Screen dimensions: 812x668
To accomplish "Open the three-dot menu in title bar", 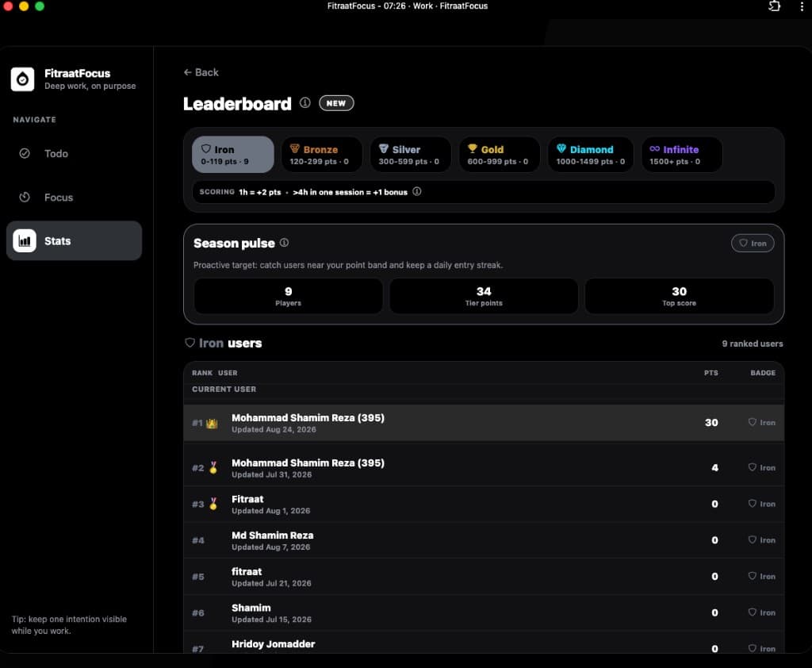I will [802, 6].
